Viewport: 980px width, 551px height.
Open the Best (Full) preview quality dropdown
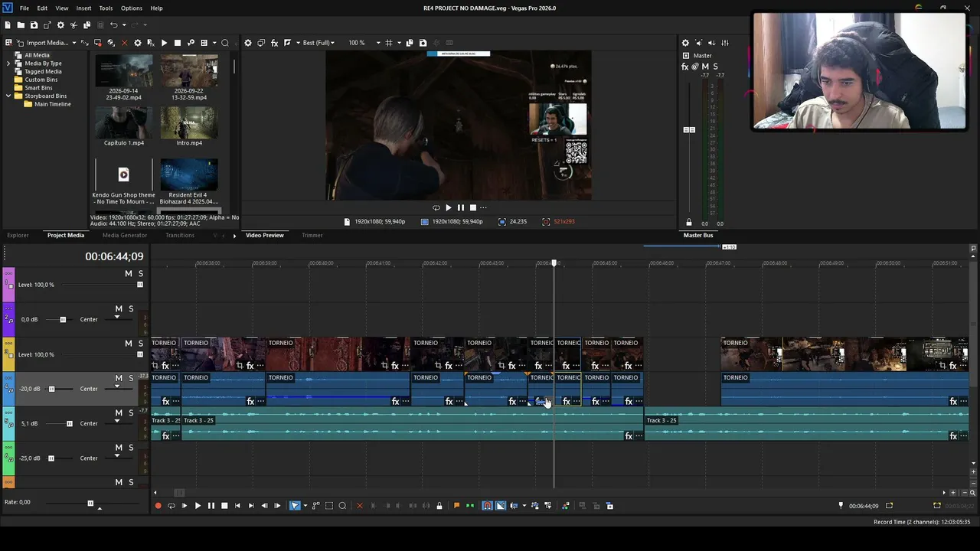[318, 43]
